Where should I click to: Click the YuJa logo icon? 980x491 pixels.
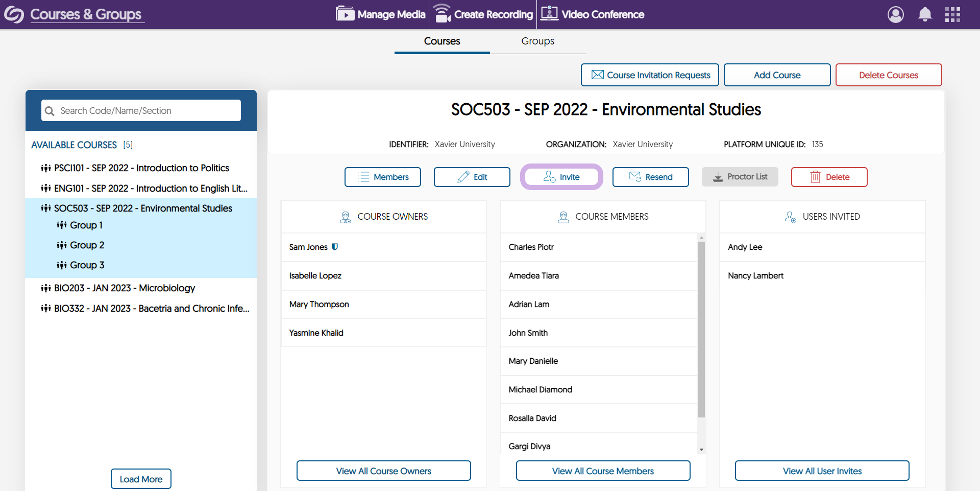[14, 14]
